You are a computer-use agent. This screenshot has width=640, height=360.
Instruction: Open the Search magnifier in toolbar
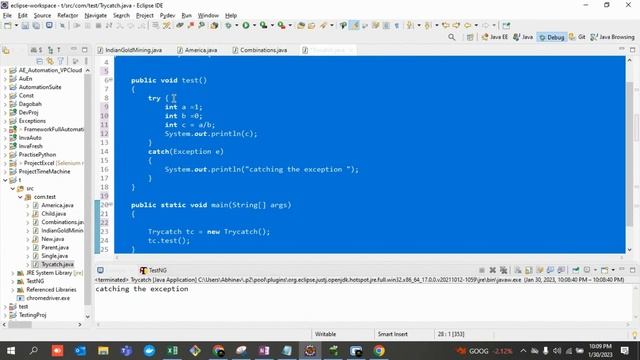click(x=451, y=37)
